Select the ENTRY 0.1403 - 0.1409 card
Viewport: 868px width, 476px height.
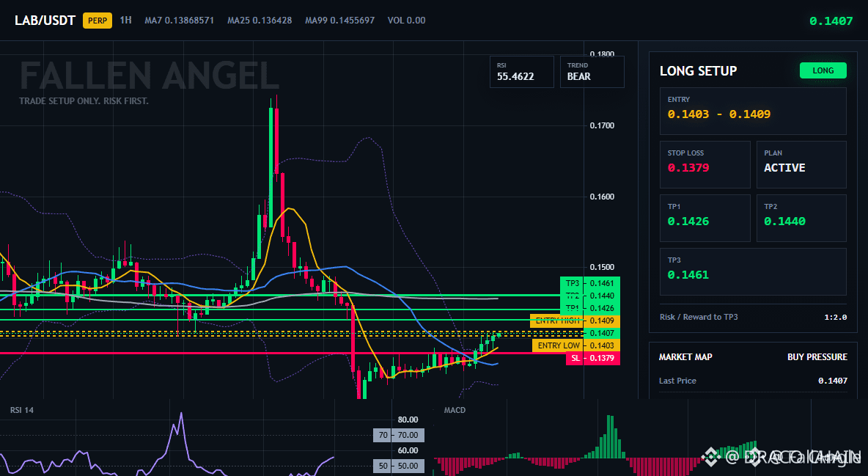click(753, 111)
